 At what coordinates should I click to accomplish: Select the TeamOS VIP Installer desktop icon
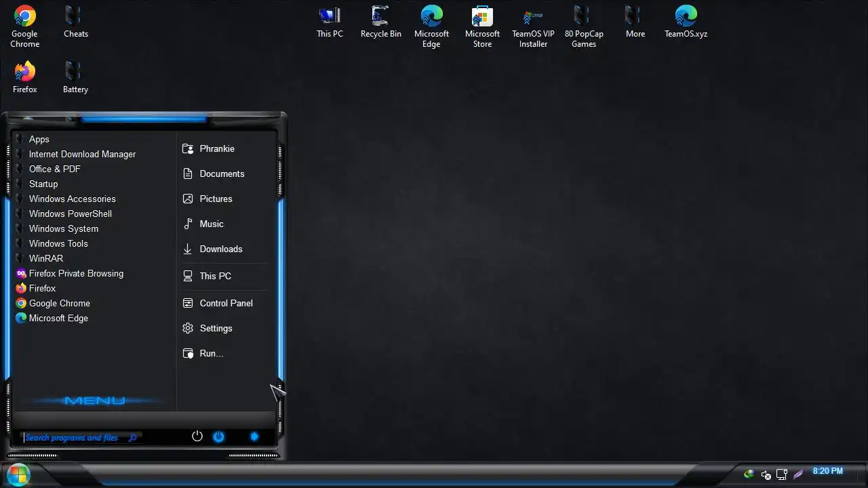coord(533,27)
